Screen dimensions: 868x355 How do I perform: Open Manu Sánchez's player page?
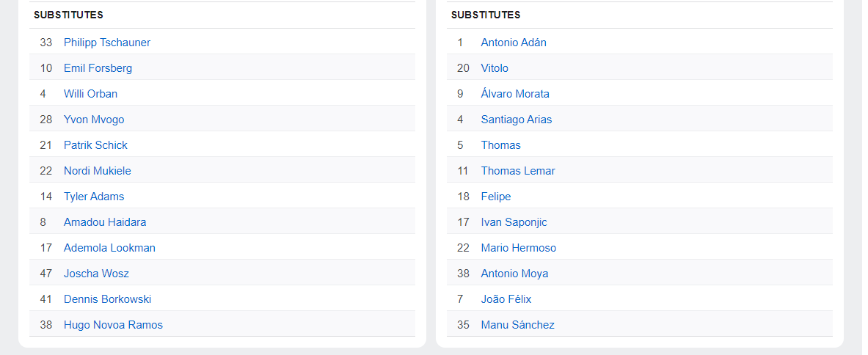point(518,325)
